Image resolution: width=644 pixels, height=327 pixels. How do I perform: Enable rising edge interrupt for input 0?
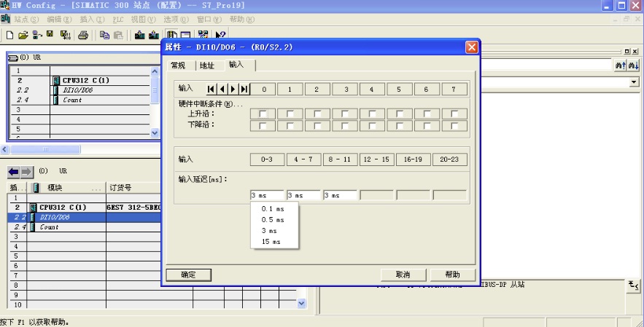click(x=263, y=114)
